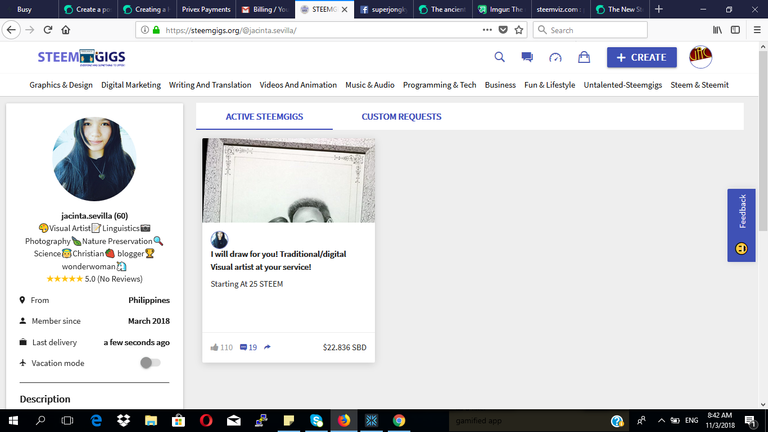Click the gig portrait thumbnail
The width and height of the screenshot is (768, 432).
(288, 180)
